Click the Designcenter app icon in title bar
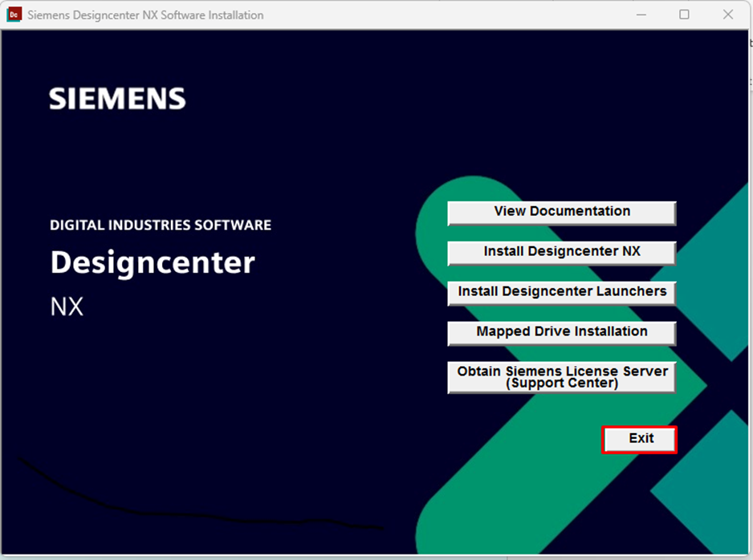The height and width of the screenshot is (560, 753). pos(14,14)
